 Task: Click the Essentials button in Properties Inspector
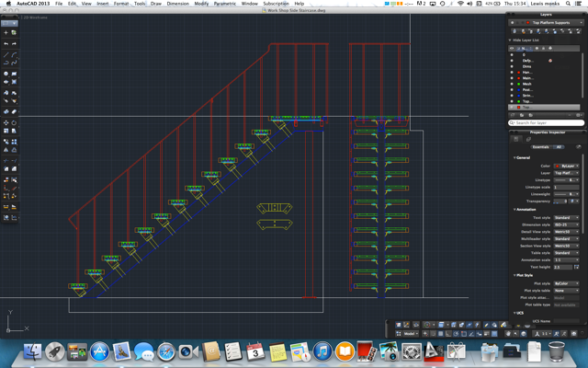click(x=540, y=147)
